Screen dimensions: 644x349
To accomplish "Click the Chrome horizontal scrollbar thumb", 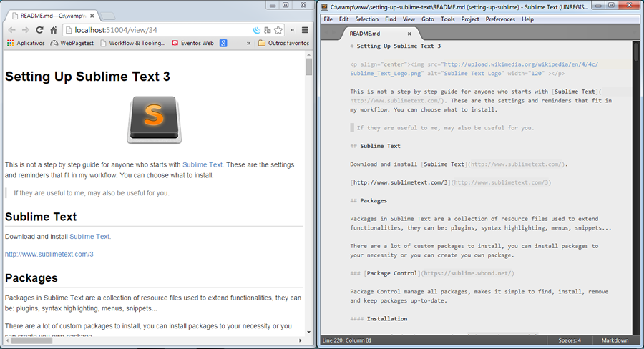I will tap(31, 340).
